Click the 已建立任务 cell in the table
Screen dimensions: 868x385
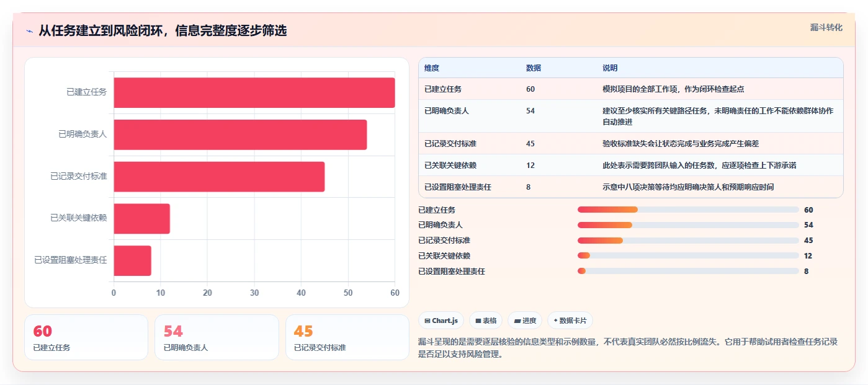[x=443, y=89]
